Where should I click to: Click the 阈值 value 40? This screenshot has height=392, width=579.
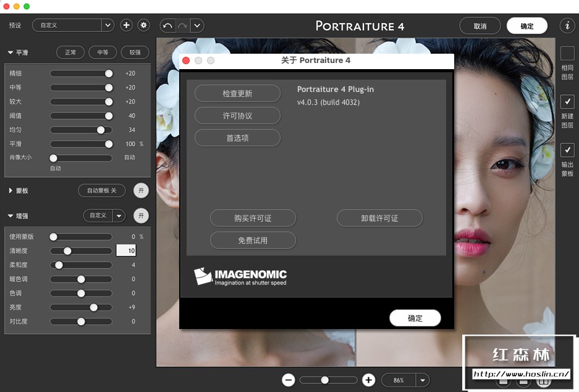[x=132, y=116]
